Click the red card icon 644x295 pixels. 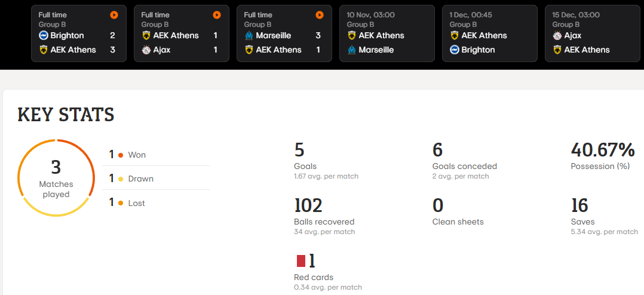pos(301,261)
